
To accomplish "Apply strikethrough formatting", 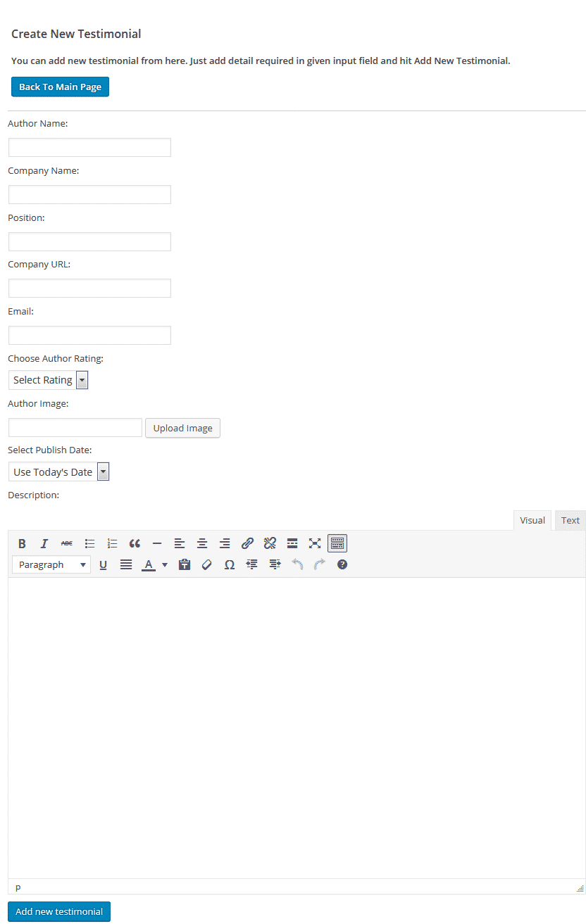I will coord(67,543).
